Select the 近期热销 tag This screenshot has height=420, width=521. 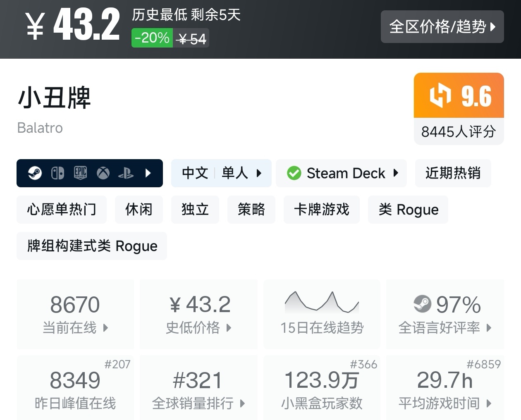(x=453, y=173)
